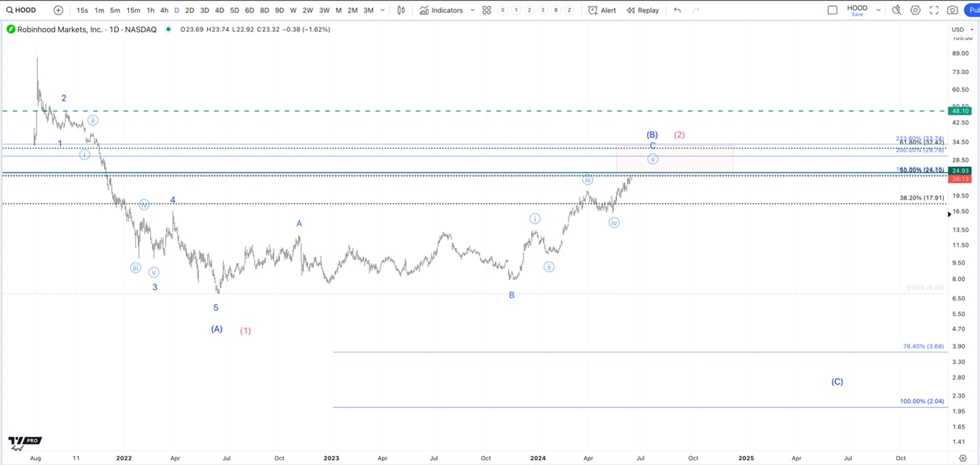
Task: Open the indicator templates grid icon
Action: pos(487,10)
